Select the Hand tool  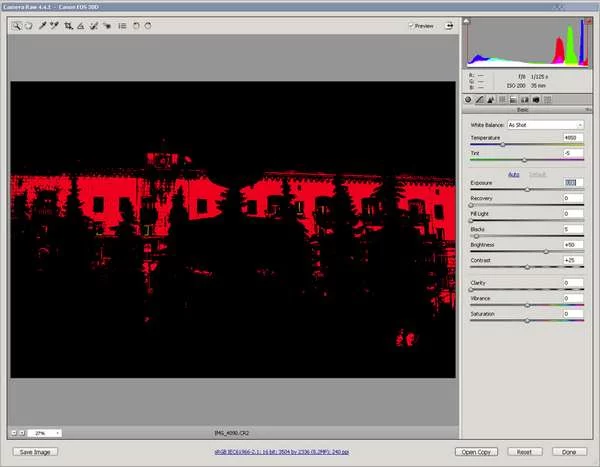(x=28, y=26)
